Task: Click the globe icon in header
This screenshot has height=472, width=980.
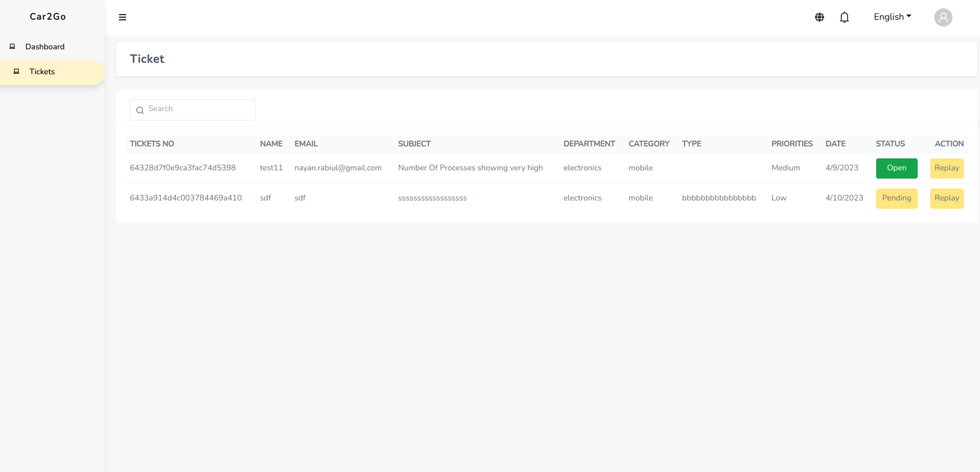Action: pos(820,17)
